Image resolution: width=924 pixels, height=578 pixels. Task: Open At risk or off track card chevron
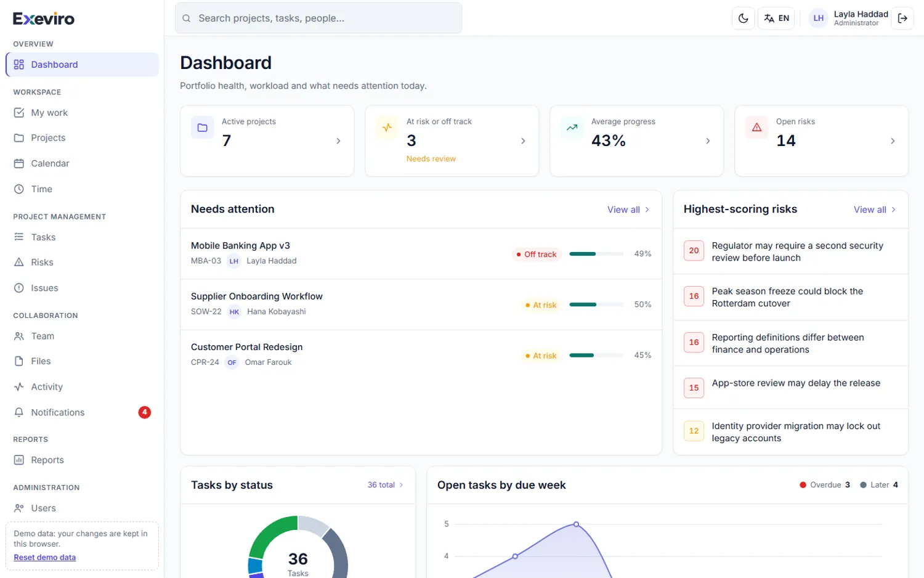[x=523, y=141]
